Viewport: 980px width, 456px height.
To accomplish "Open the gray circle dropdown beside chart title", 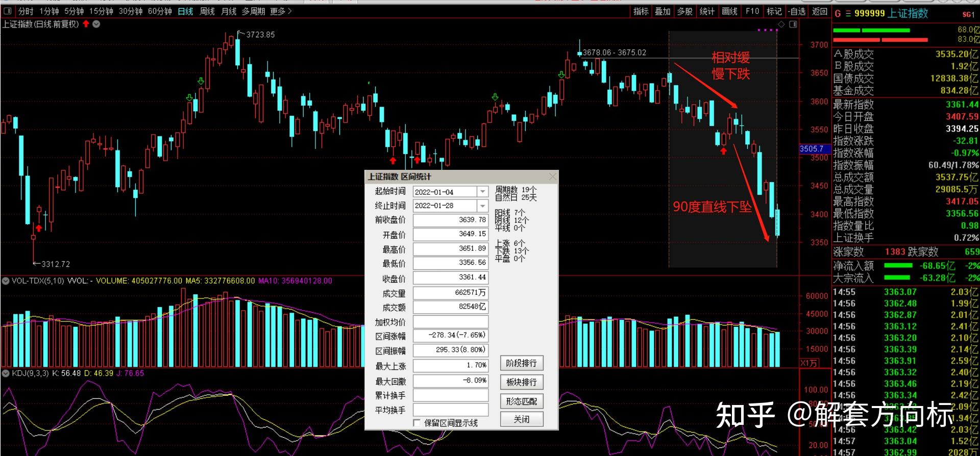I will click(96, 23).
